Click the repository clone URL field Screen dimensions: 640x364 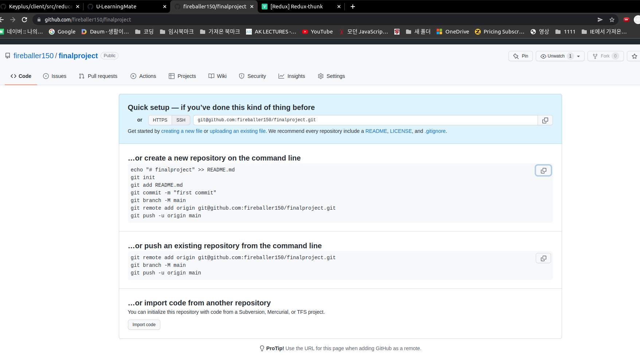pyautogui.click(x=366, y=120)
